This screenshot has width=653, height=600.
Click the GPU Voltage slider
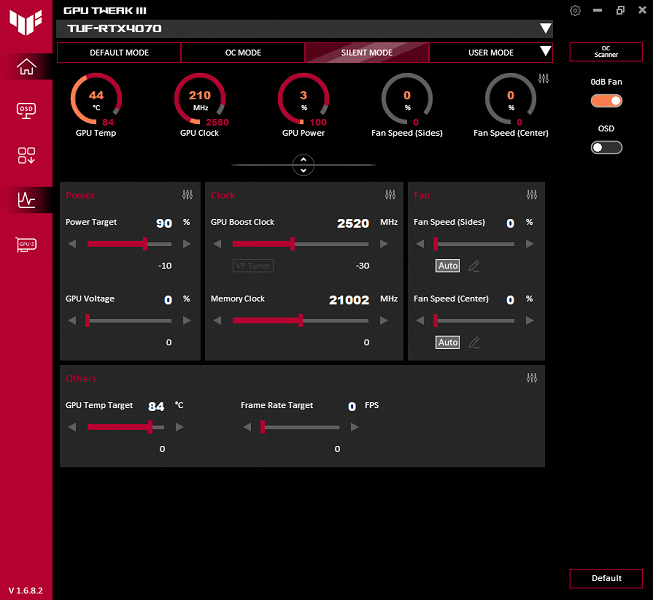click(130, 320)
